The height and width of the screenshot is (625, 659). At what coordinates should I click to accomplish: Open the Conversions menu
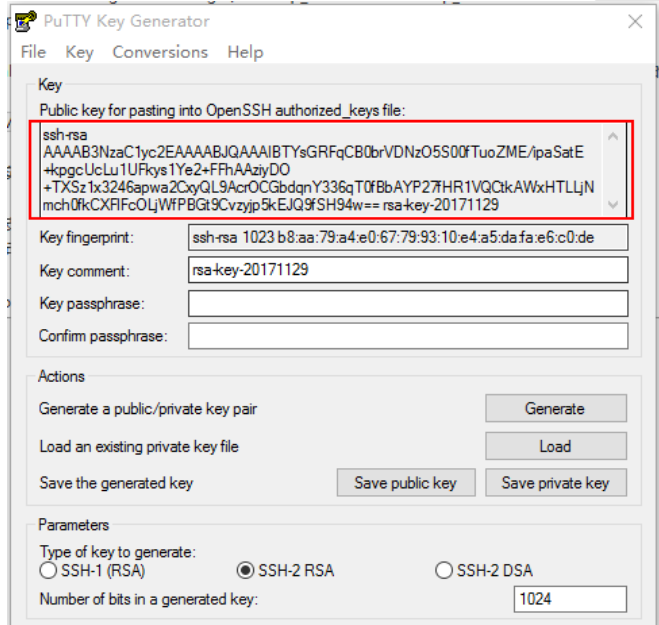[x=160, y=52]
